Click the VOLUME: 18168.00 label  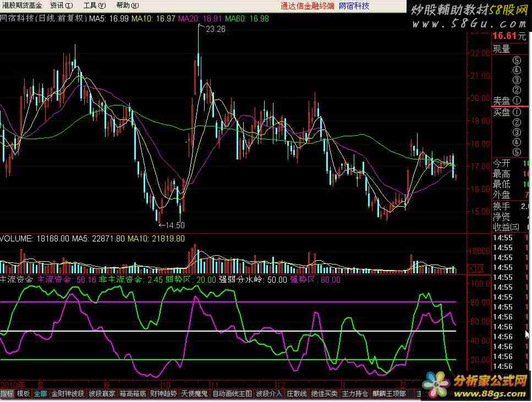click(34, 239)
